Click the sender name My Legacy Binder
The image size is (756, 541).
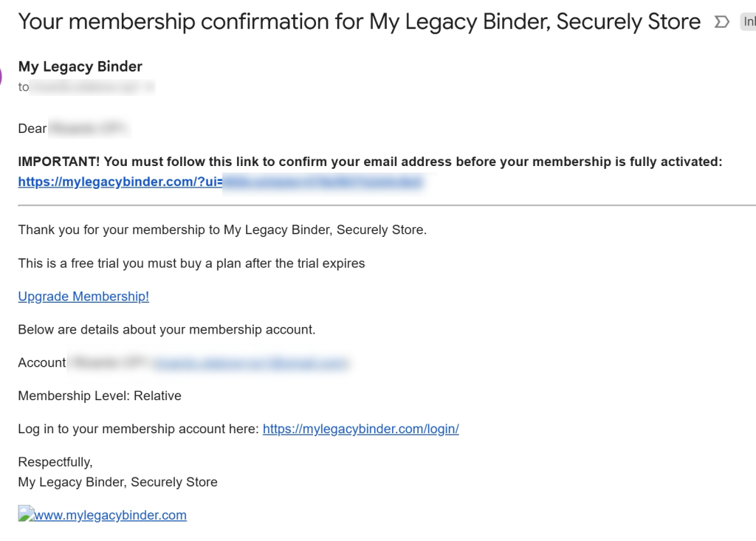point(80,66)
